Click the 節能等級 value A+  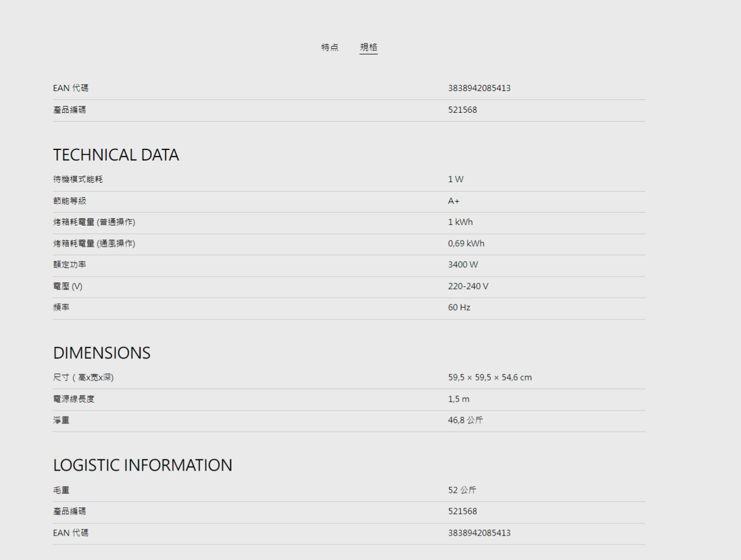454,201
